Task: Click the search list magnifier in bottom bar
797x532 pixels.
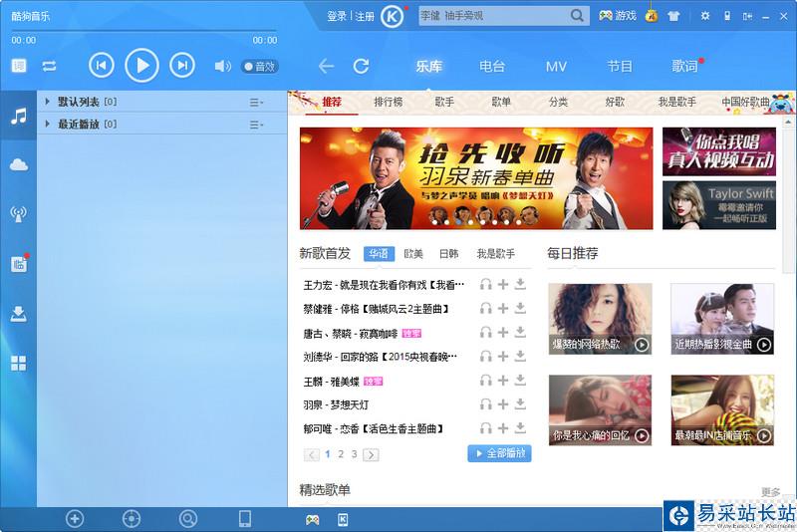Action: coord(188,519)
